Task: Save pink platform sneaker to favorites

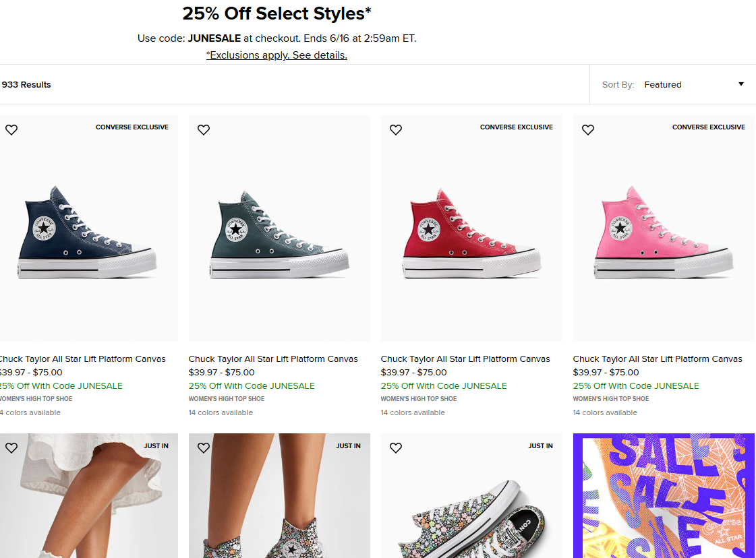Action: (x=588, y=130)
